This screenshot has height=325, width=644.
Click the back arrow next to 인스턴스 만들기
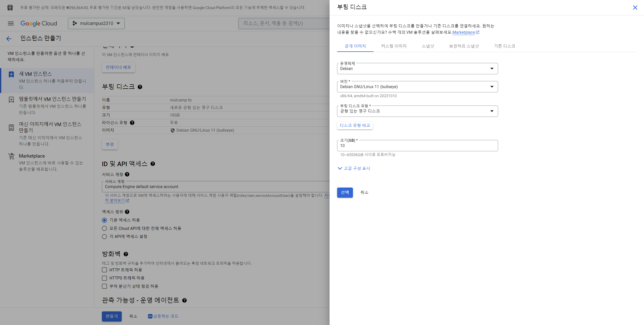[9, 39]
